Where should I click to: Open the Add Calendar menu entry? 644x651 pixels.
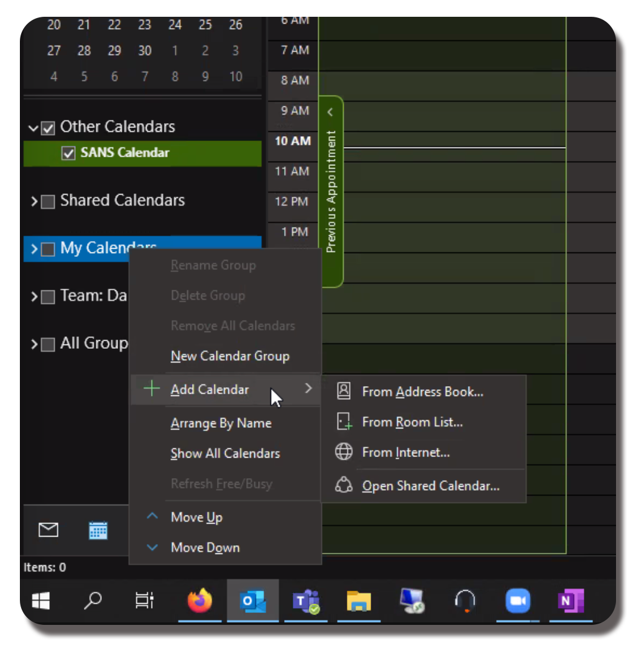pyautogui.click(x=226, y=389)
